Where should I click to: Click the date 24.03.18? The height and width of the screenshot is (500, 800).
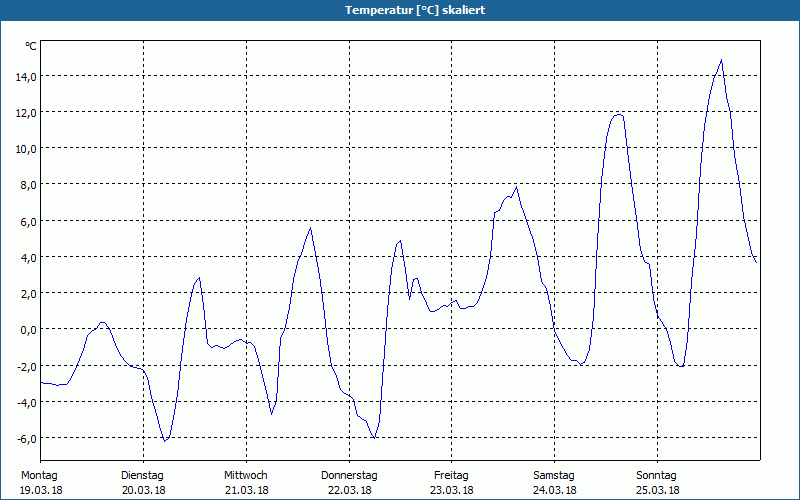point(555,490)
